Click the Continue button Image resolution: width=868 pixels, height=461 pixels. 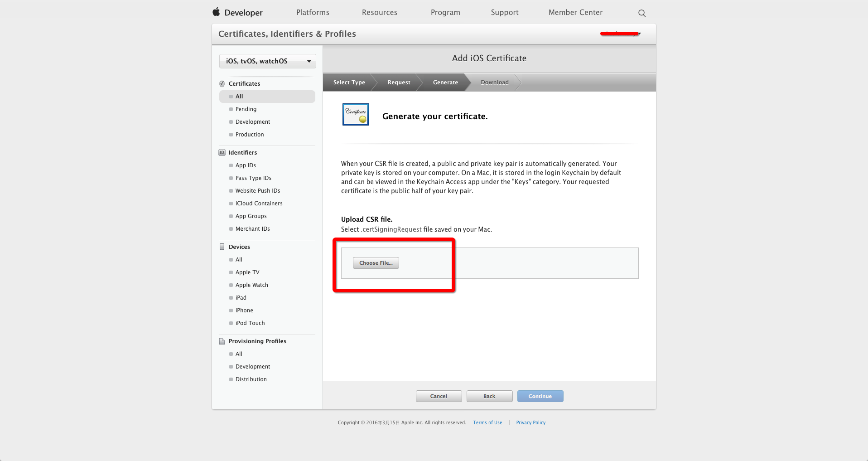point(540,396)
